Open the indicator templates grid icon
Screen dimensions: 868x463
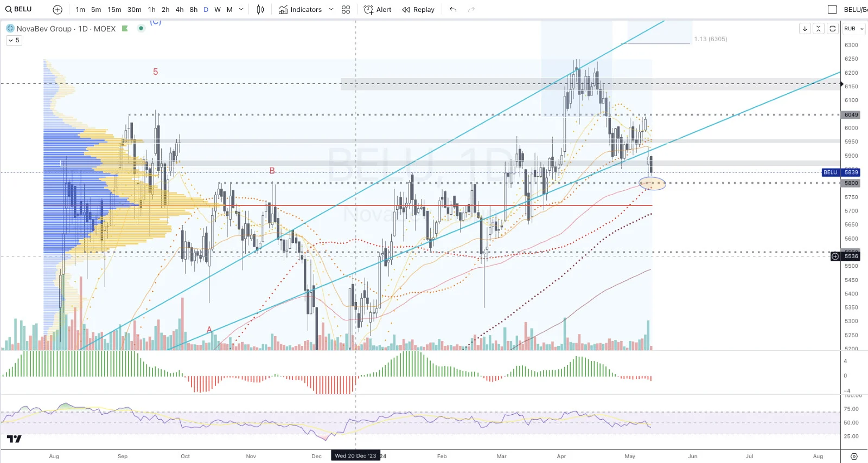[346, 9]
